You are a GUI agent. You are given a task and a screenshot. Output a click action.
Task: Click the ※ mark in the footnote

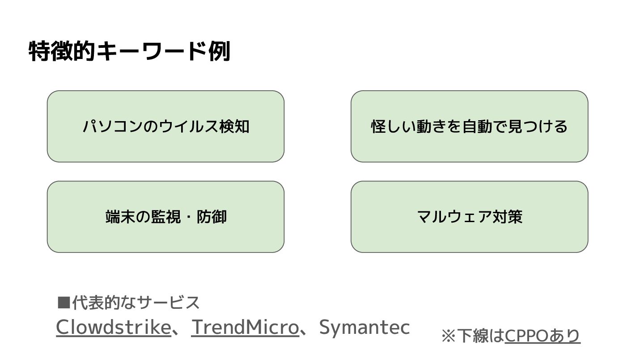448,336
